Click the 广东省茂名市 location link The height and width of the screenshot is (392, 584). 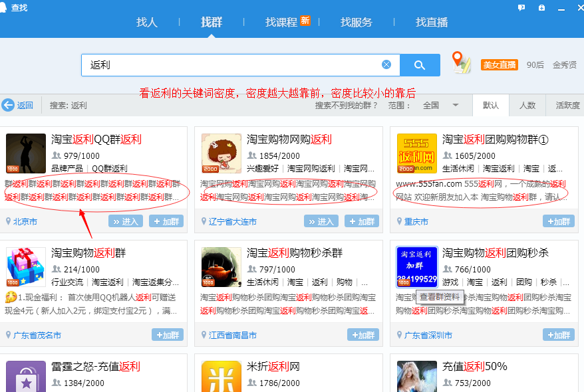pos(37,335)
